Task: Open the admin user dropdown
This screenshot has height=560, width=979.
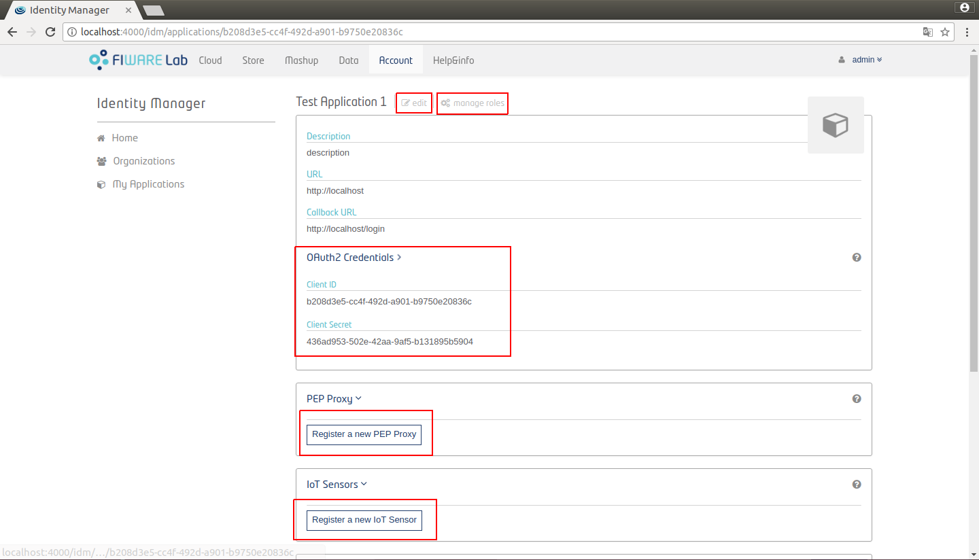Action: click(x=867, y=60)
